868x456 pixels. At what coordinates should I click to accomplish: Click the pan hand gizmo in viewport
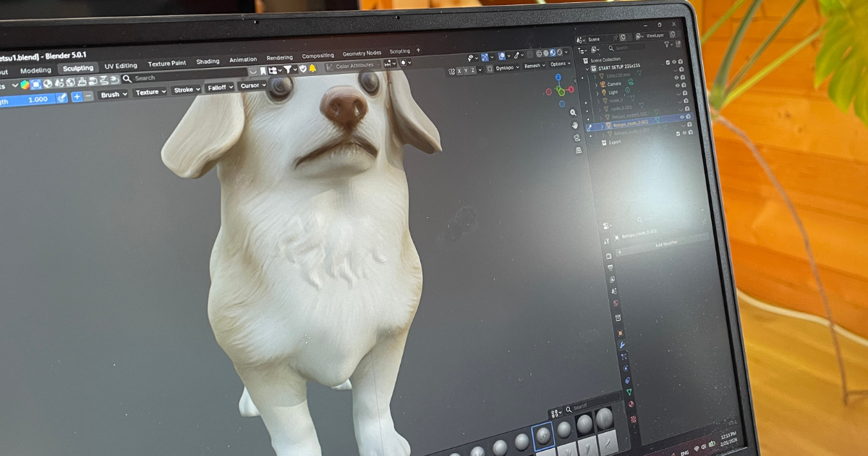[x=575, y=125]
